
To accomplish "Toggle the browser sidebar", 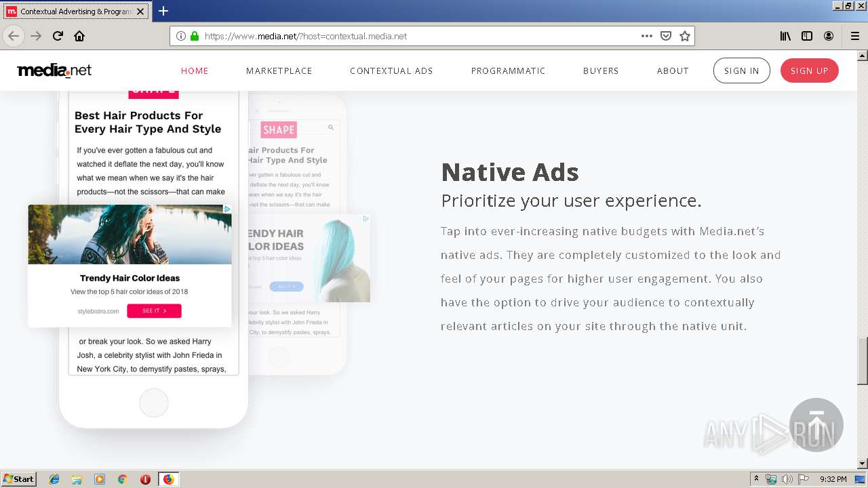I will (807, 36).
